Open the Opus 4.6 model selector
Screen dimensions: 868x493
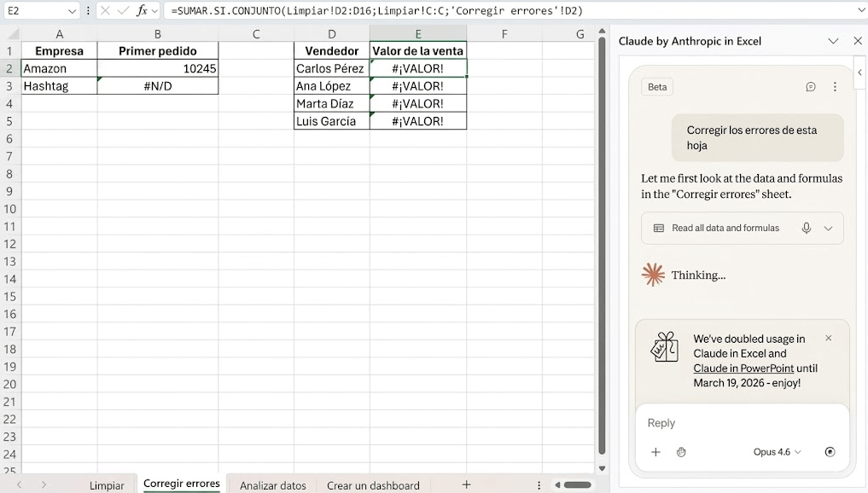pos(777,452)
